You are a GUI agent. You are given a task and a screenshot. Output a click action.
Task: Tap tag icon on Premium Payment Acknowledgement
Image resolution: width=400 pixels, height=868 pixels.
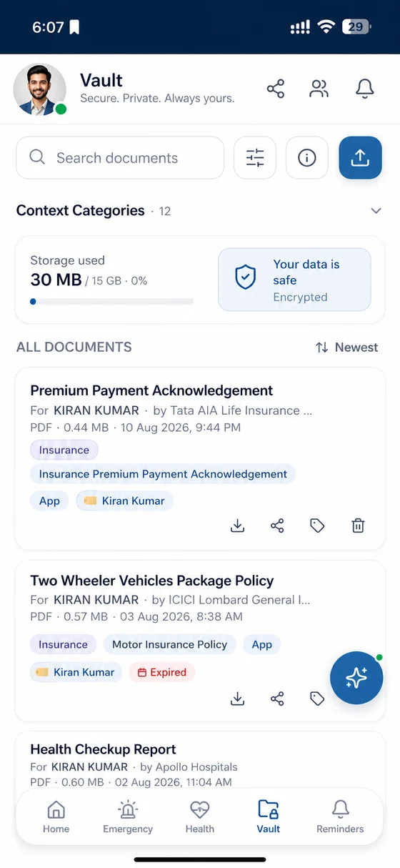click(317, 526)
